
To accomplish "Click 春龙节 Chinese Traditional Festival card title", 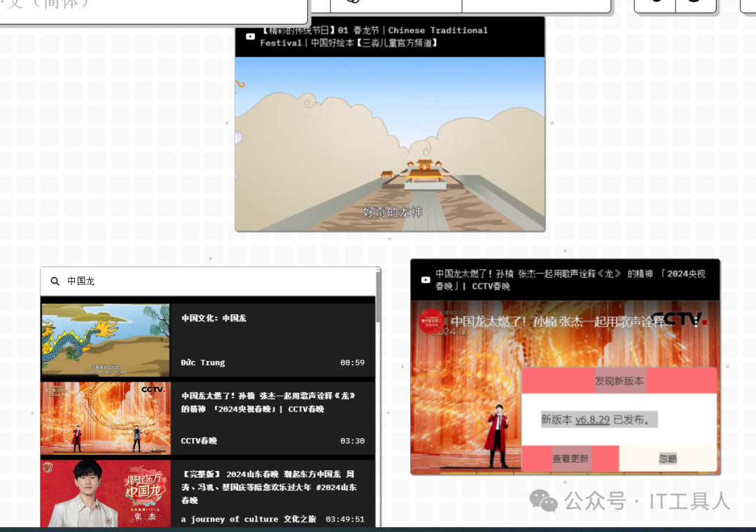I will (374, 36).
